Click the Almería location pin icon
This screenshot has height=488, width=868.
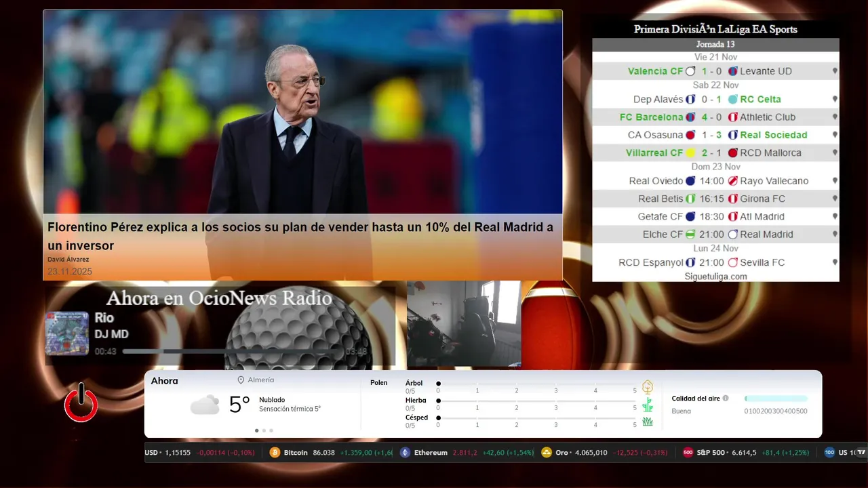click(241, 380)
